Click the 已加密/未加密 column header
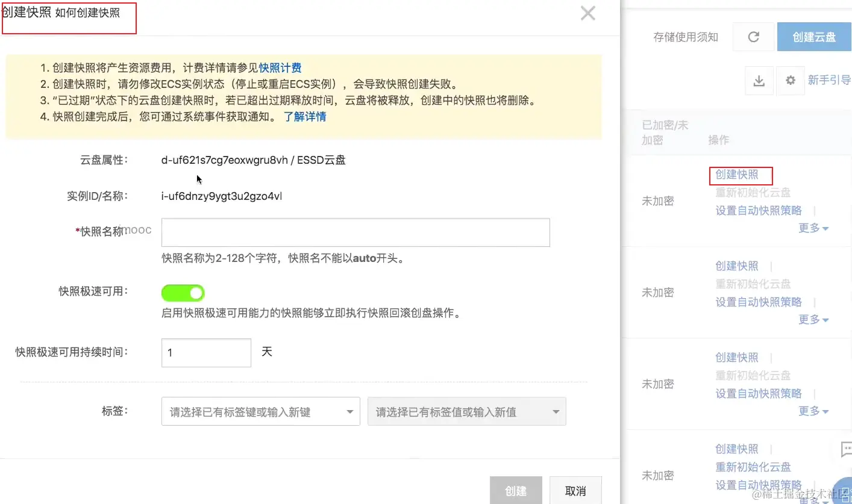The image size is (852, 504). [665, 132]
